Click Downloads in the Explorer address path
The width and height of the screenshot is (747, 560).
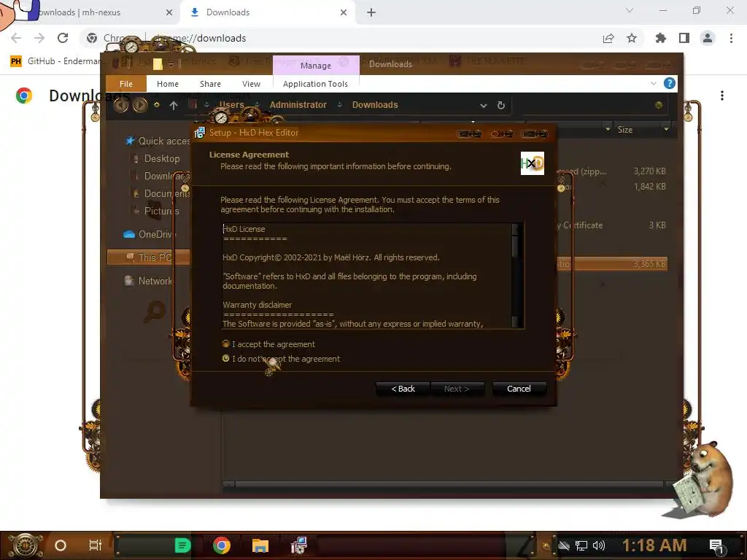375,105
